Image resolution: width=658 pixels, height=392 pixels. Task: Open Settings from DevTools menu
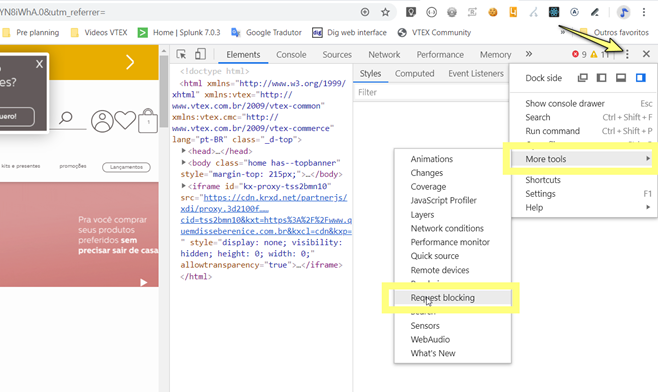(x=584, y=193)
